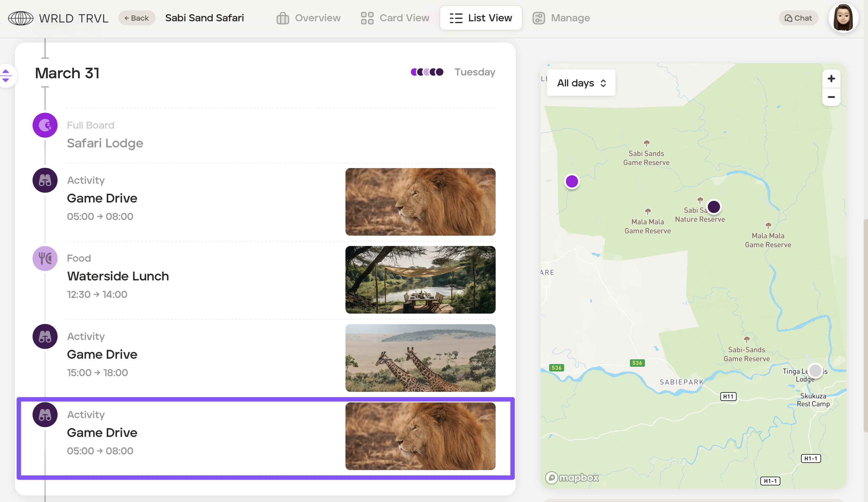
Task: Click the 15:00 Game Drive binoculars icon
Action: click(45, 336)
